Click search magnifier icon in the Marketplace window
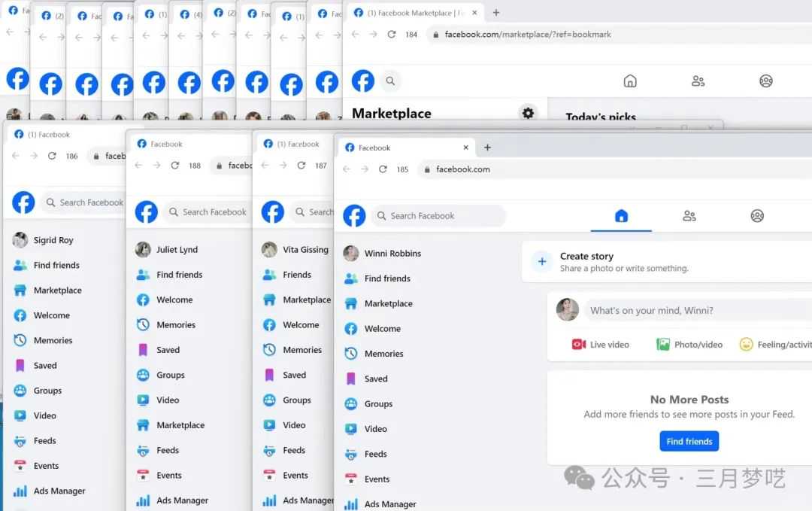 point(390,81)
